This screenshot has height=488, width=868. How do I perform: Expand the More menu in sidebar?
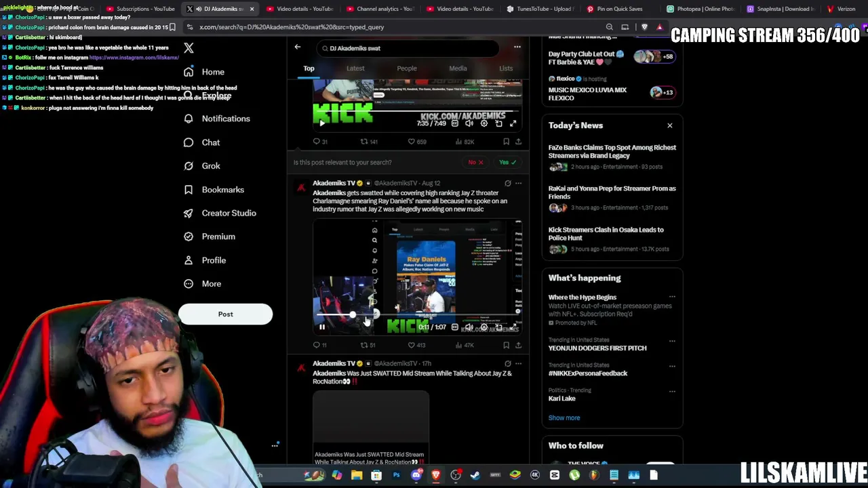coord(203,284)
